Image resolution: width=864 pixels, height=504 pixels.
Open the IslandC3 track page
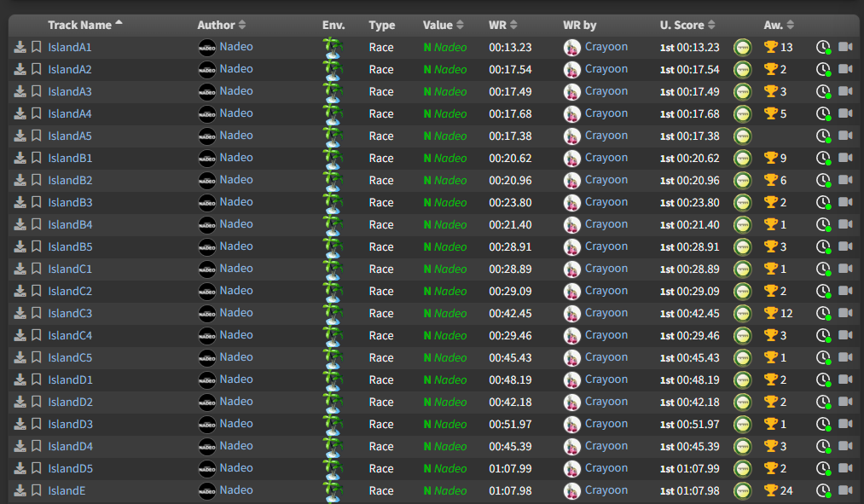(70, 314)
